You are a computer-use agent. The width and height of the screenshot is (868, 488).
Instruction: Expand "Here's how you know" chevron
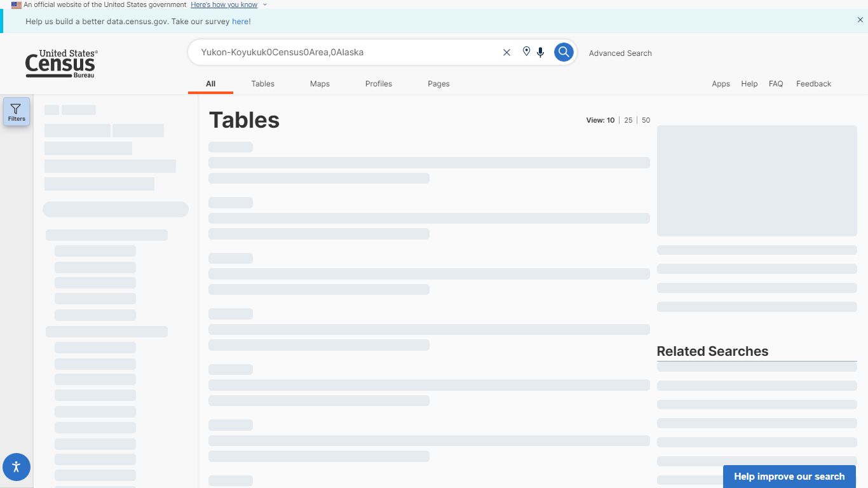(265, 4)
